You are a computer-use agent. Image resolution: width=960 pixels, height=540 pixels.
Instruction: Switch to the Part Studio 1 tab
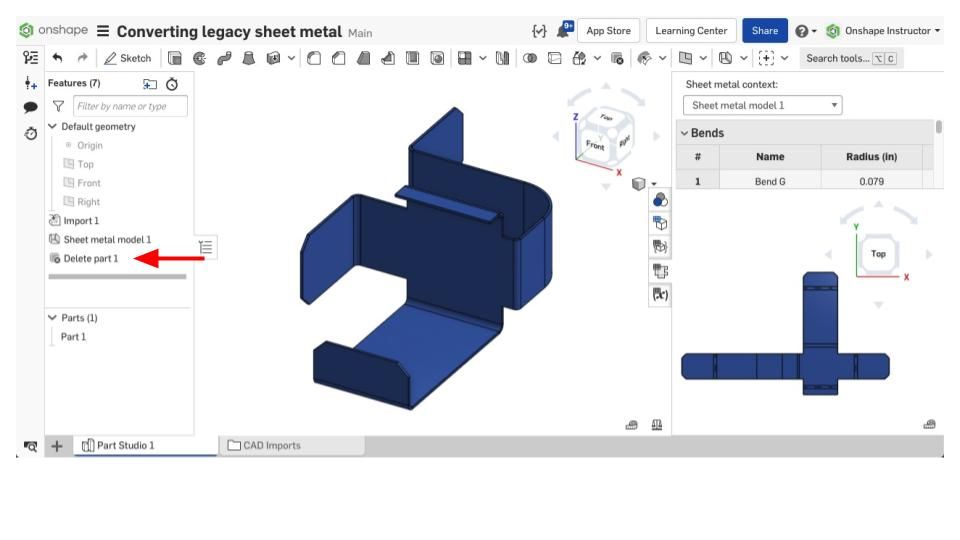118,446
